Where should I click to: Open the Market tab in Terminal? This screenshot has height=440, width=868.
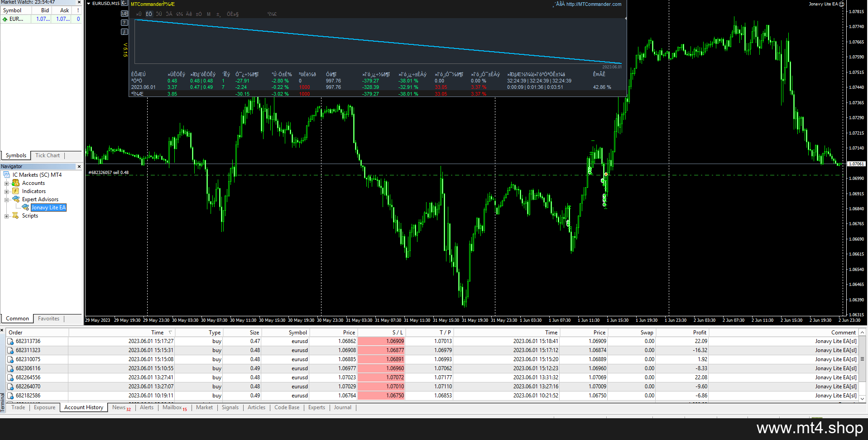(x=204, y=407)
